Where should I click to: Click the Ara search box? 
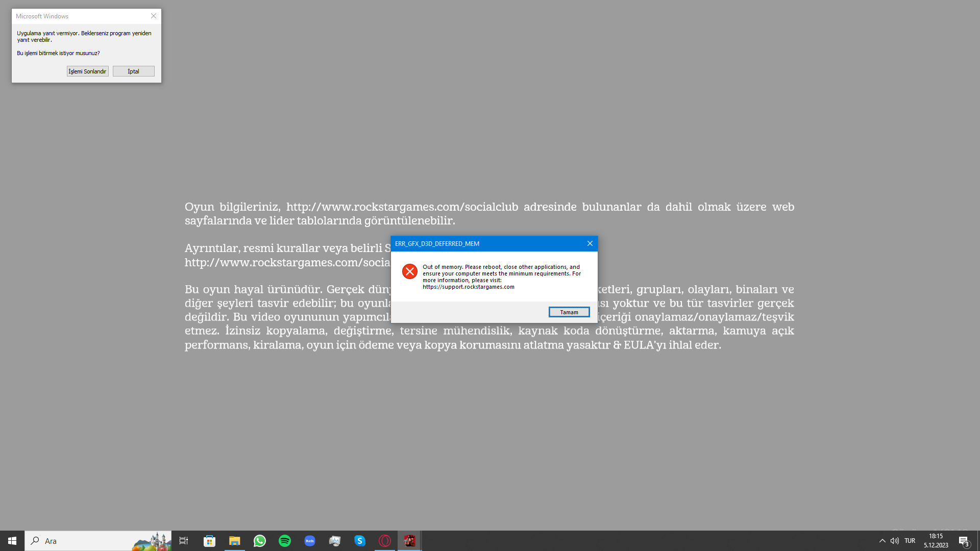97,541
